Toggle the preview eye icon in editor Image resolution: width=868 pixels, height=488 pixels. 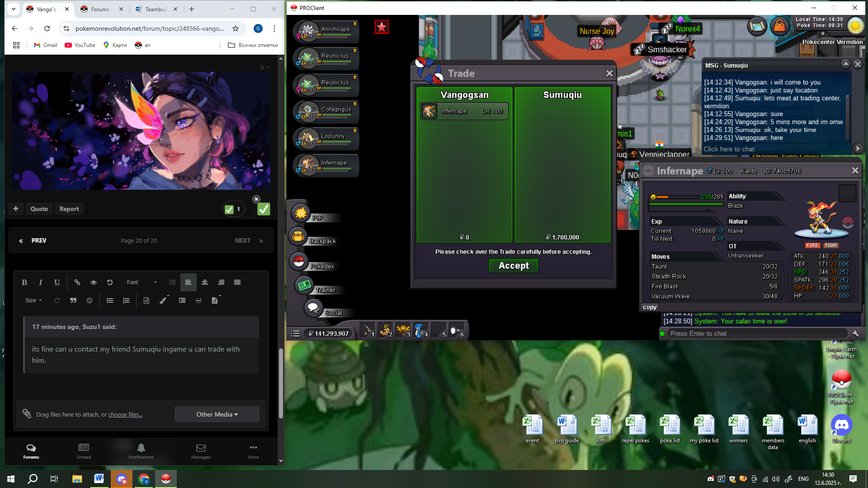tap(94, 282)
